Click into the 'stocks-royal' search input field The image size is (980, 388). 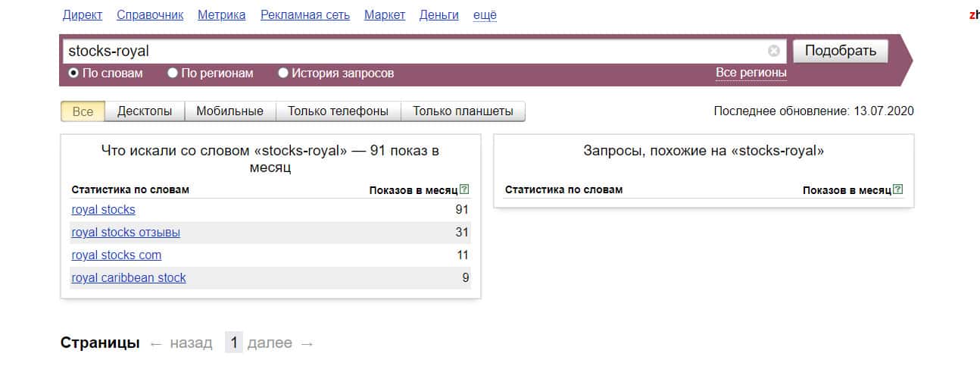click(x=409, y=51)
